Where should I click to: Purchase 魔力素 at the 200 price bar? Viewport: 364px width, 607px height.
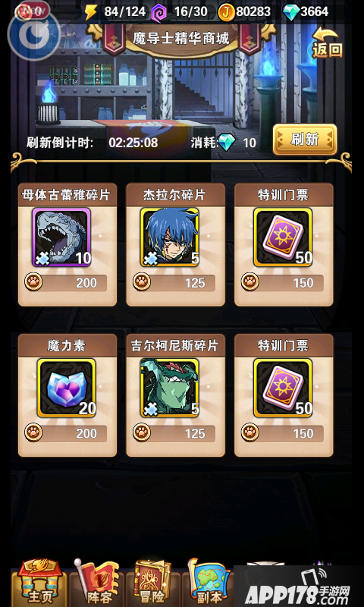[66, 432]
